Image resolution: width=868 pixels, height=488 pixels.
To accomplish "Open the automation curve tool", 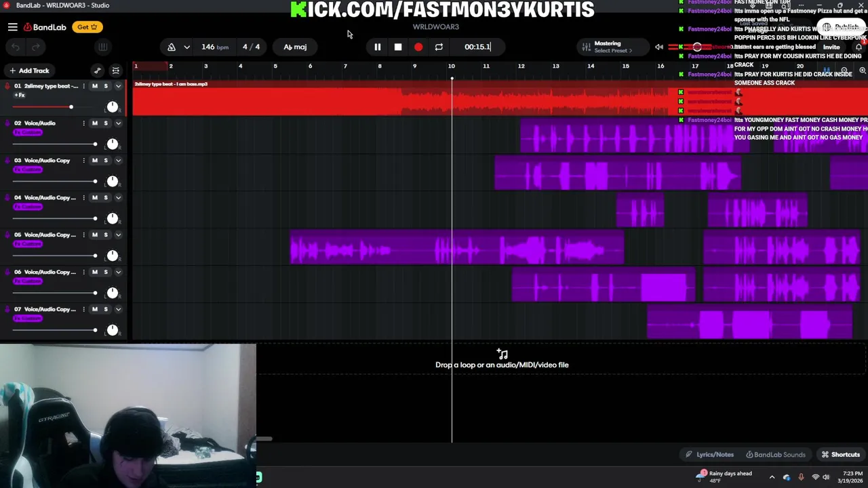I will click(98, 70).
